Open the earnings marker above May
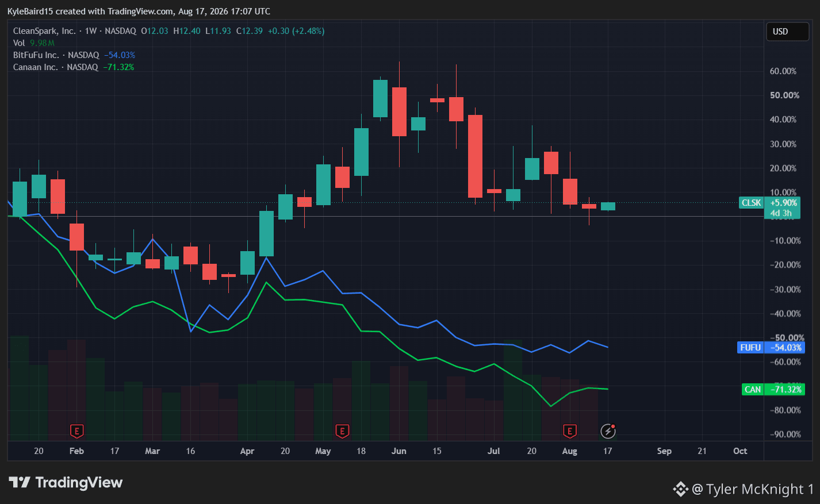The width and height of the screenshot is (820, 504). (342, 431)
